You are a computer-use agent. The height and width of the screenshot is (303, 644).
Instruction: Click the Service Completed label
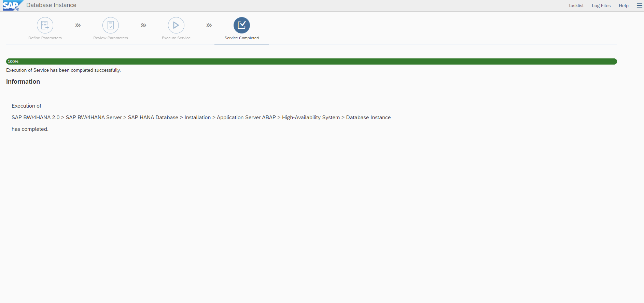point(242,38)
